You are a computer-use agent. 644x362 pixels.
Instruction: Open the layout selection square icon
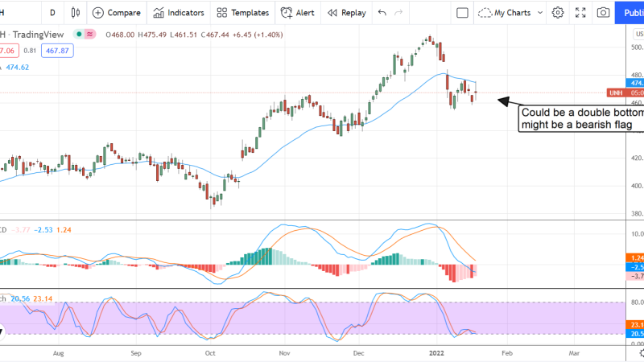coord(462,13)
